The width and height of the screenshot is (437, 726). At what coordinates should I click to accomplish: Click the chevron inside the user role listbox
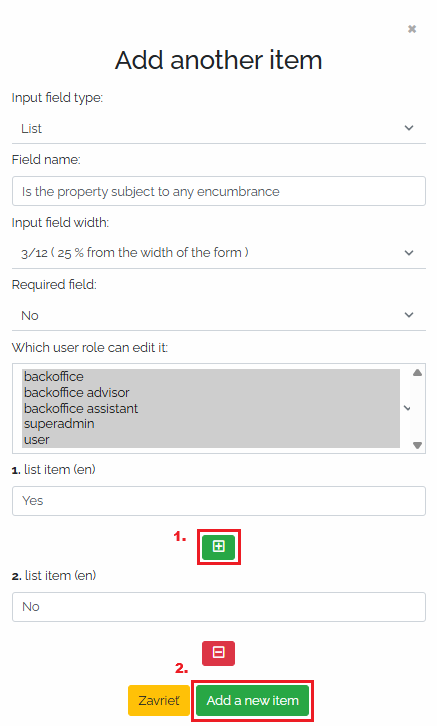(407, 408)
